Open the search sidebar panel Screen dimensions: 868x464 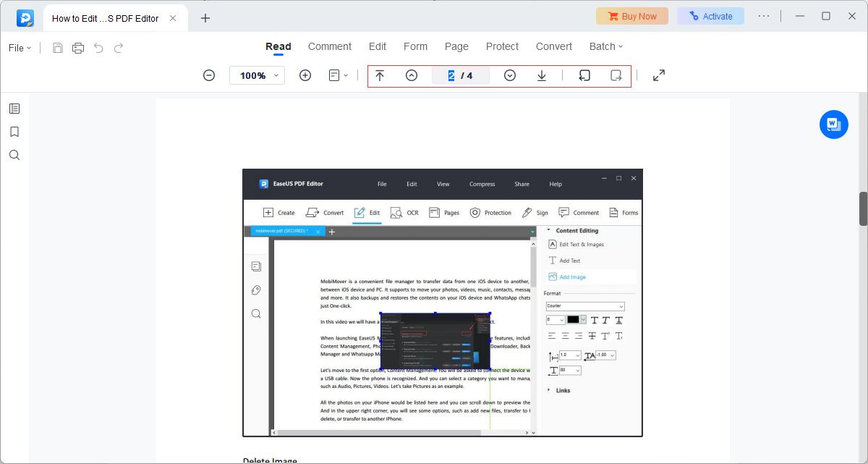coord(14,155)
